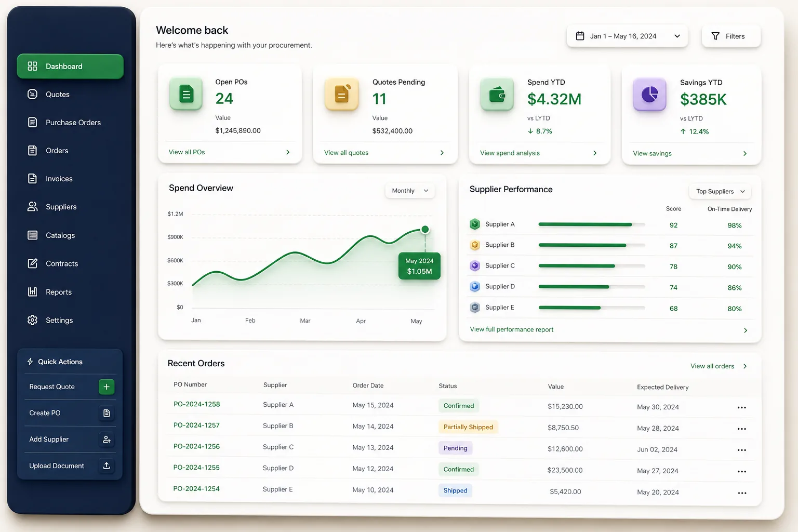Screen dimensions: 798x532
Task: Click the add-person icon beside Add Supplier
Action: 107,440
